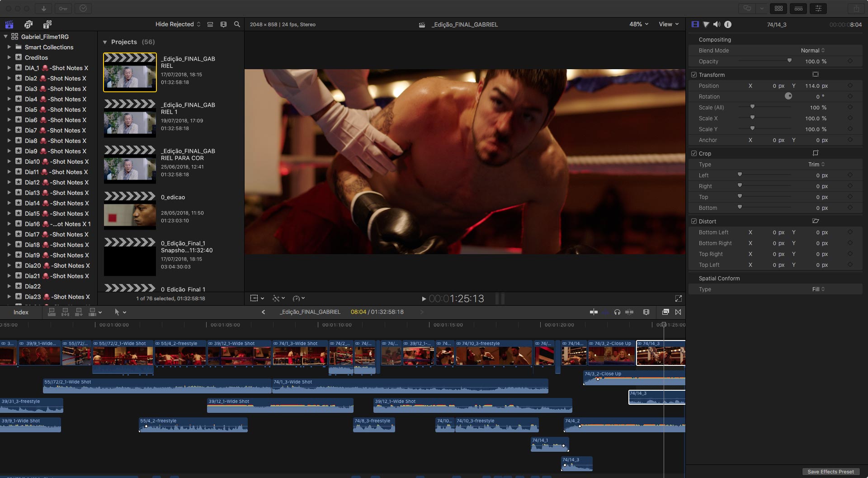Viewport: 868px width, 478px height.
Task: Enter full screen viewer playback
Action: (678, 298)
